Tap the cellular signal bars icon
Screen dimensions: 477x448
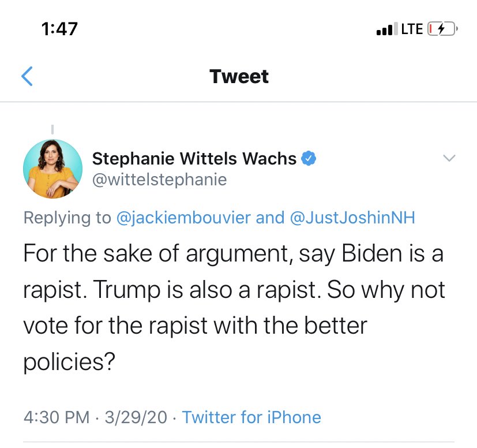387,29
